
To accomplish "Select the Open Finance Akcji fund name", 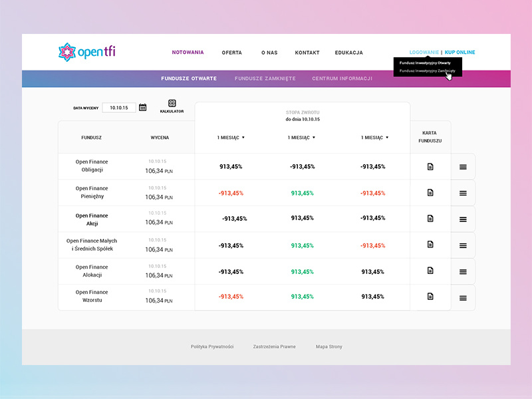I will (92, 219).
